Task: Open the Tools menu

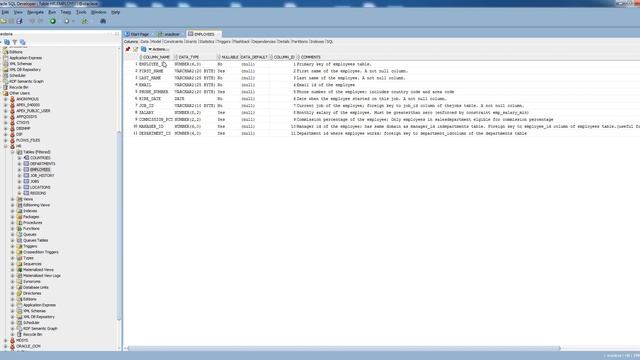Action: [81, 12]
